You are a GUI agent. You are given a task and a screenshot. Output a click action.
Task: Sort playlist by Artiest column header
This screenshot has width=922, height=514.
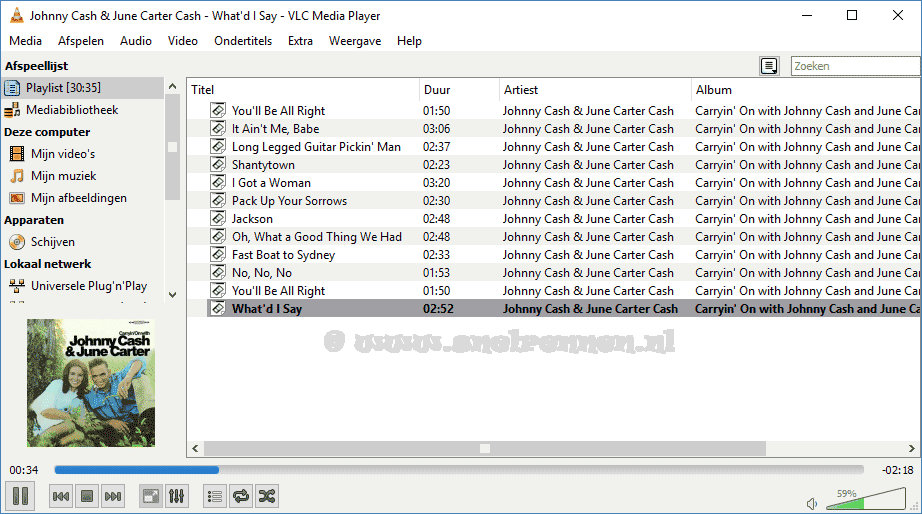pyautogui.click(x=595, y=90)
